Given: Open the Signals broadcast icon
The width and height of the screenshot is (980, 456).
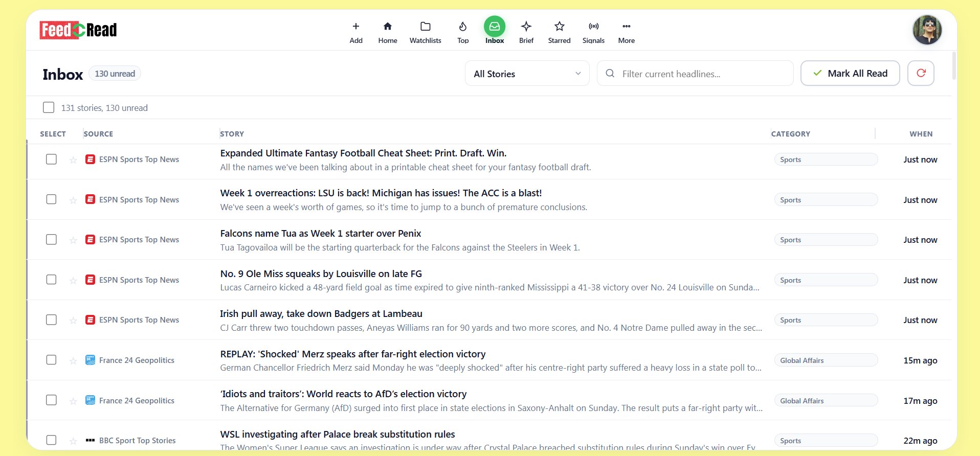Looking at the screenshot, I should 594,27.
